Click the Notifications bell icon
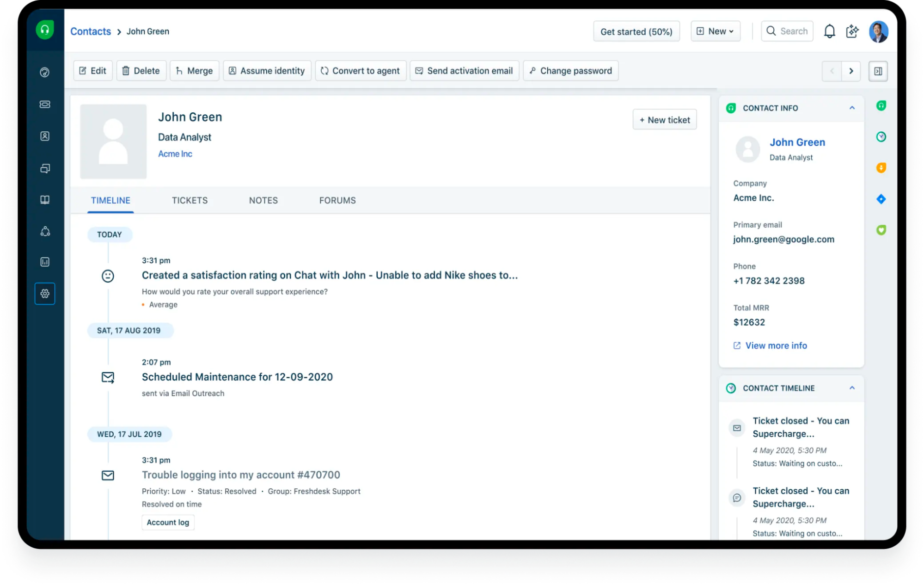 (x=830, y=31)
